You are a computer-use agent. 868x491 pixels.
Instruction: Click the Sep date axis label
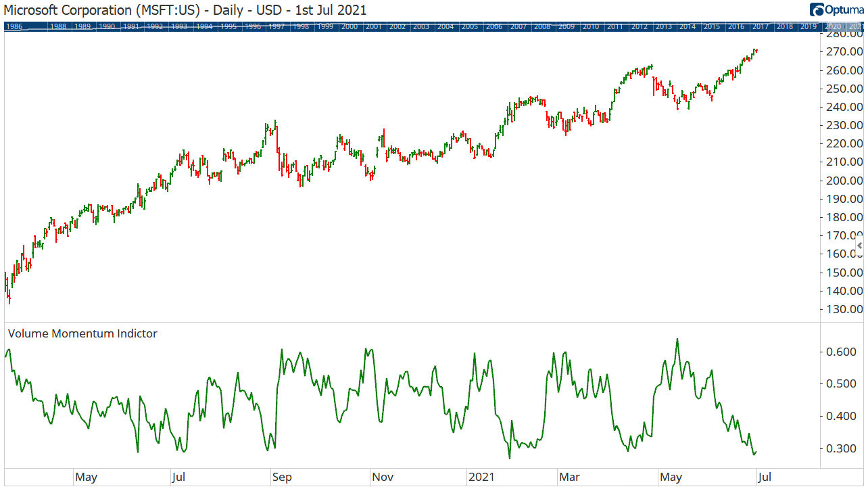[x=282, y=477]
